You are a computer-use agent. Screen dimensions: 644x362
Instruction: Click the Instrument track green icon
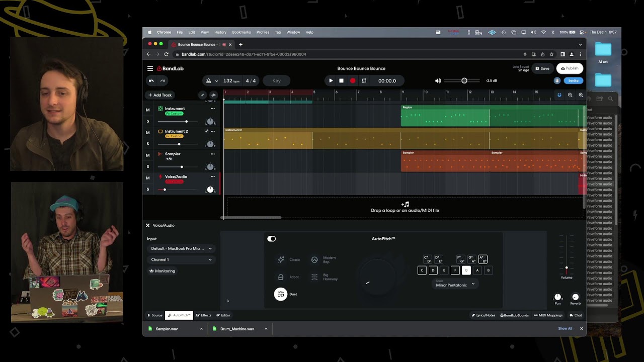pyautogui.click(x=160, y=109)
